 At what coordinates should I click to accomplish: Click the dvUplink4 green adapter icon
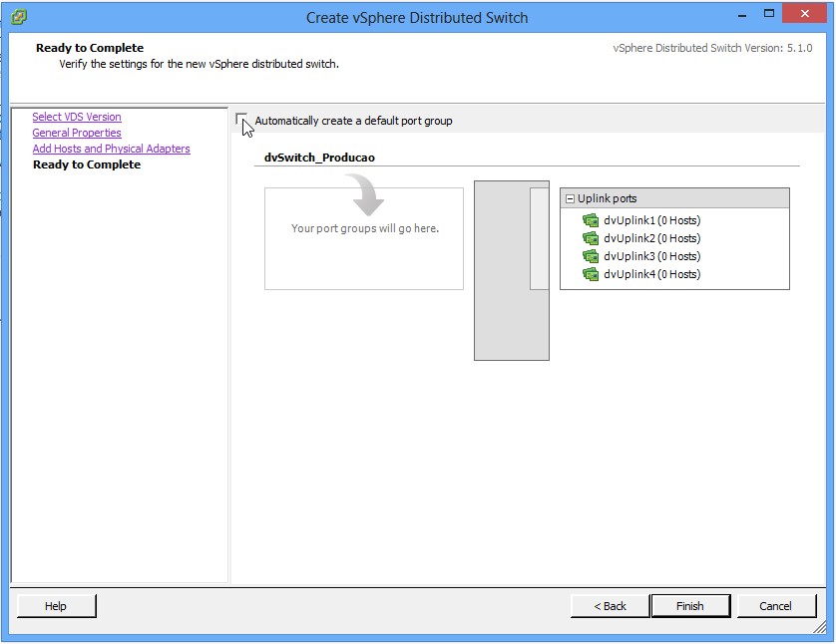point(591,274)
